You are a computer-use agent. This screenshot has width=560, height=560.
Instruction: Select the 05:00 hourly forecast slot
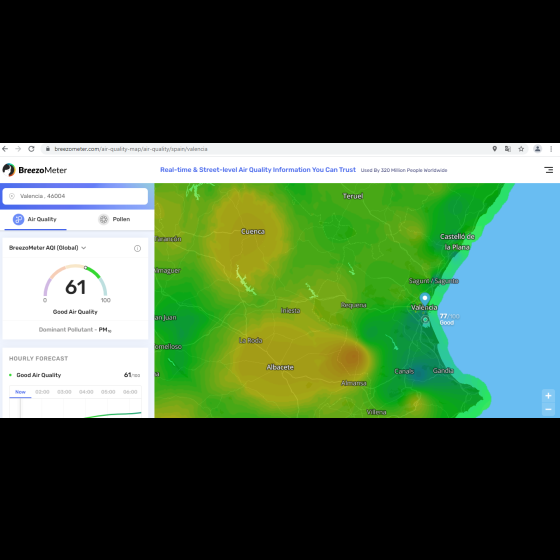[x=108, y=392]
